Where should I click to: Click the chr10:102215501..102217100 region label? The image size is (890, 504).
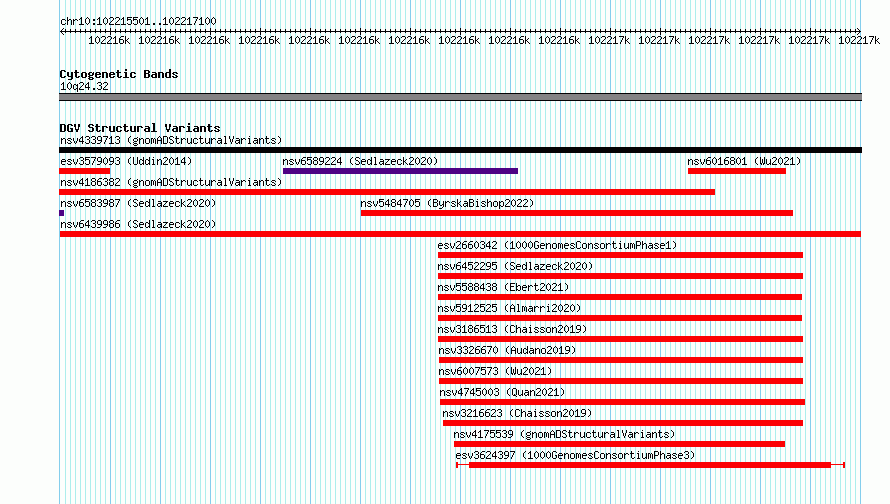(138, 21)
